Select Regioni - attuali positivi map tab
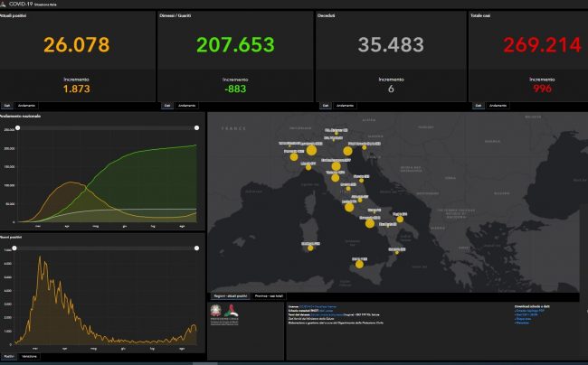Image resolution: width=588 pixels, height=365 pixels. click(x=232, y=296)
